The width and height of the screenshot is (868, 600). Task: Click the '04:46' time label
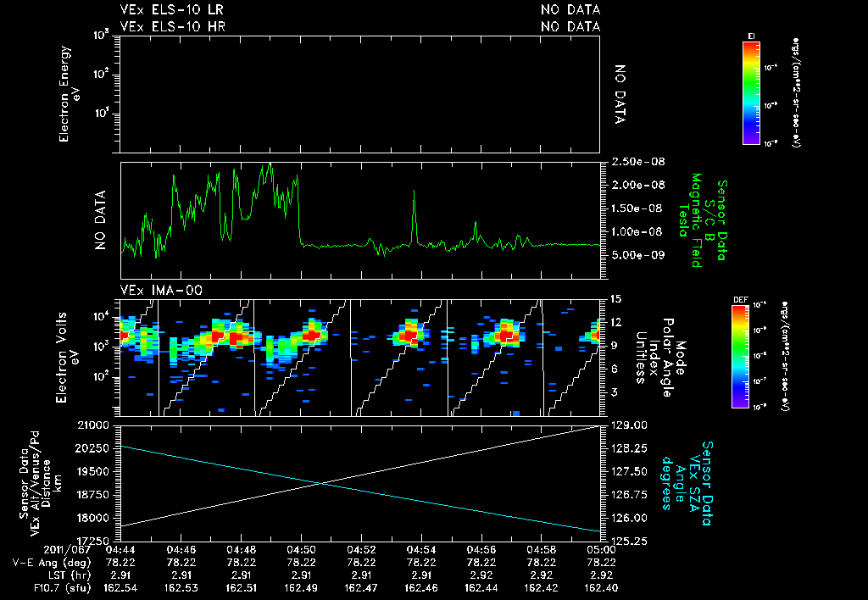181,550
